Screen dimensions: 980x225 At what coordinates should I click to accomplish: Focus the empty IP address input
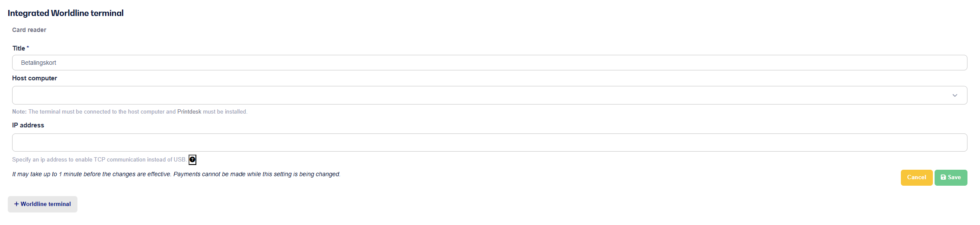coord(490,143)
